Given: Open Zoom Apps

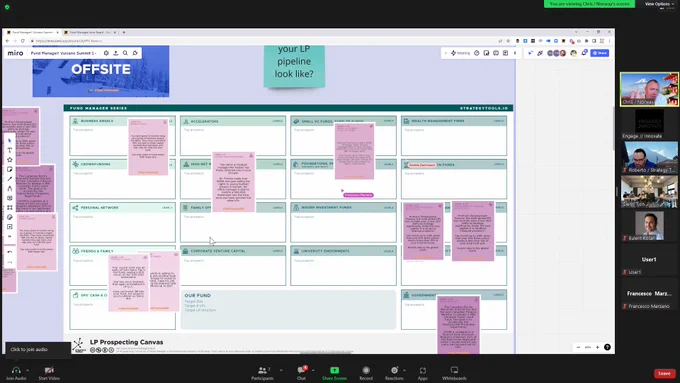Looking at the screenshot, I should 422,373.
